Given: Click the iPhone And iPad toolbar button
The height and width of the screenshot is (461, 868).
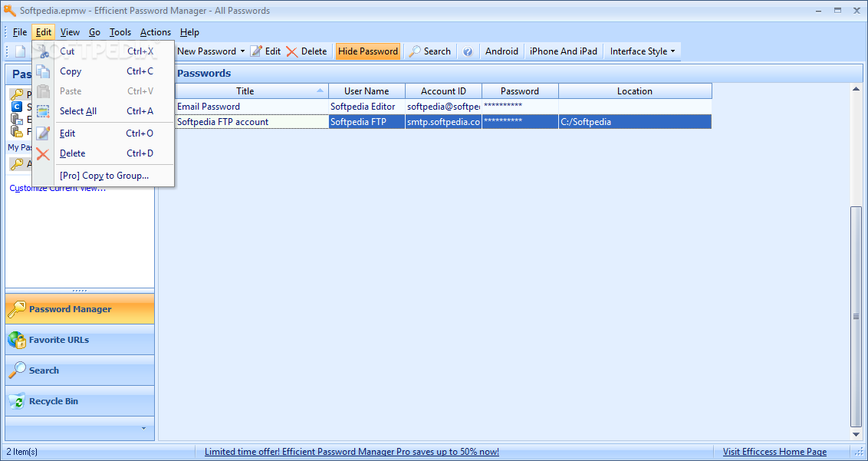Looking at the screenshot, I should pyautogui.click(x=564, y=51).
